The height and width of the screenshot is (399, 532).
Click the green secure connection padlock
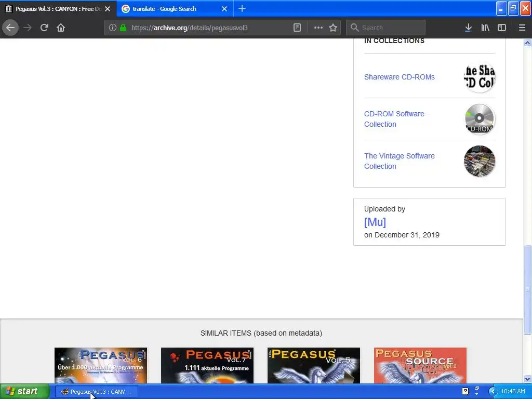[123, 28]
